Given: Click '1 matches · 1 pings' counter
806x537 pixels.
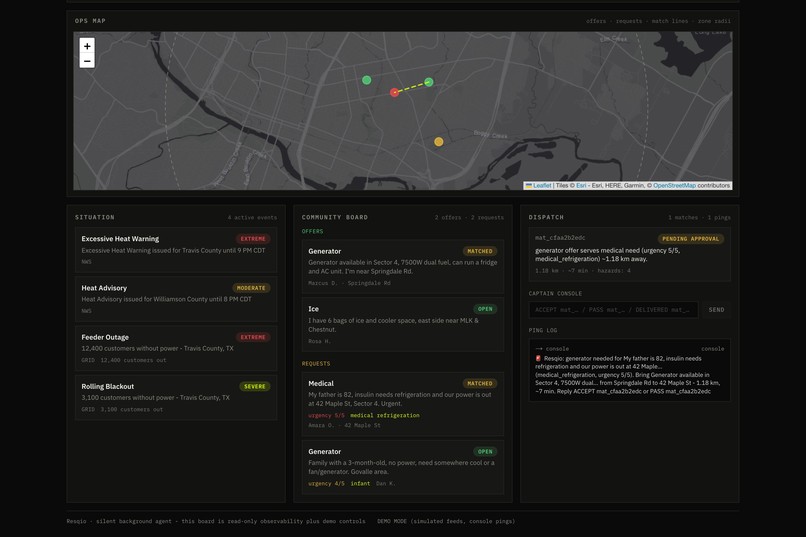Looking at the screenshot, I should tap(699, 217).
